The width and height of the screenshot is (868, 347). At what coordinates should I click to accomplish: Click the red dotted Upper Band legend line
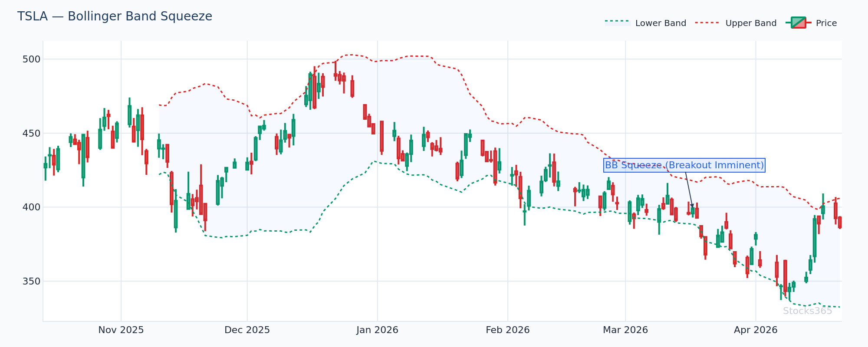(708, 22)
